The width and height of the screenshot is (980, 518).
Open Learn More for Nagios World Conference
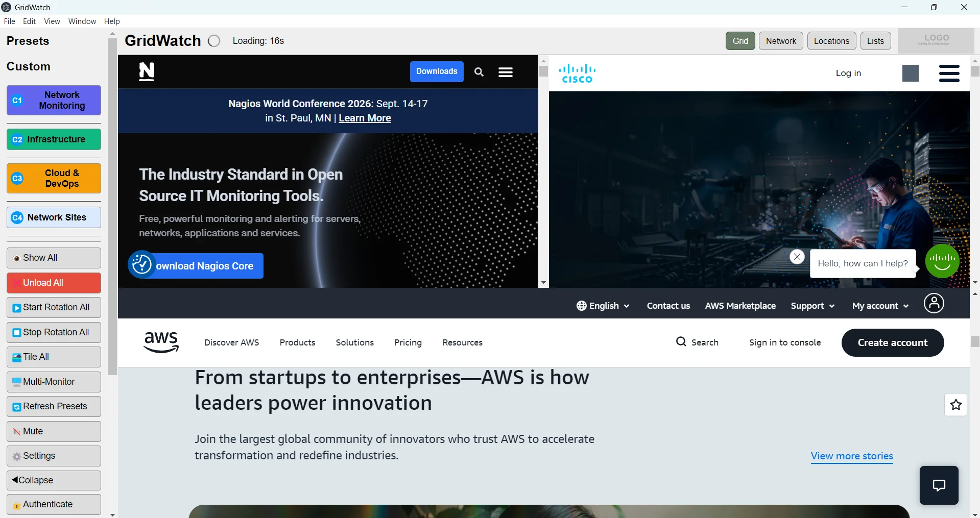(364, 118)
